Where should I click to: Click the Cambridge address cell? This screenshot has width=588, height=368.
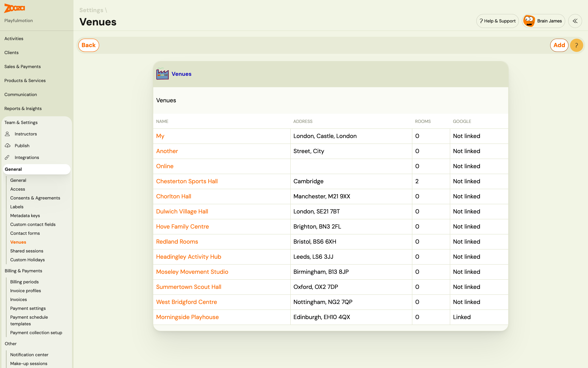click(x=351, y=181)
